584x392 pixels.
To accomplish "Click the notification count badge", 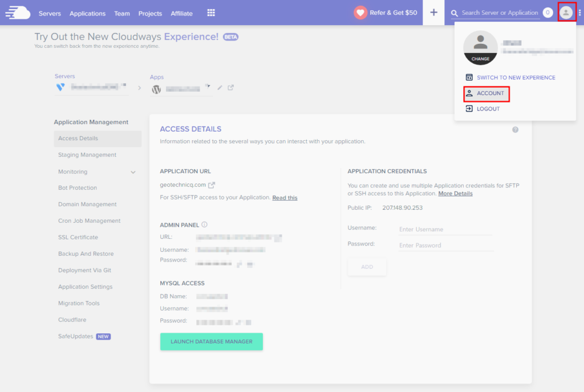I will tap(547, 13).
